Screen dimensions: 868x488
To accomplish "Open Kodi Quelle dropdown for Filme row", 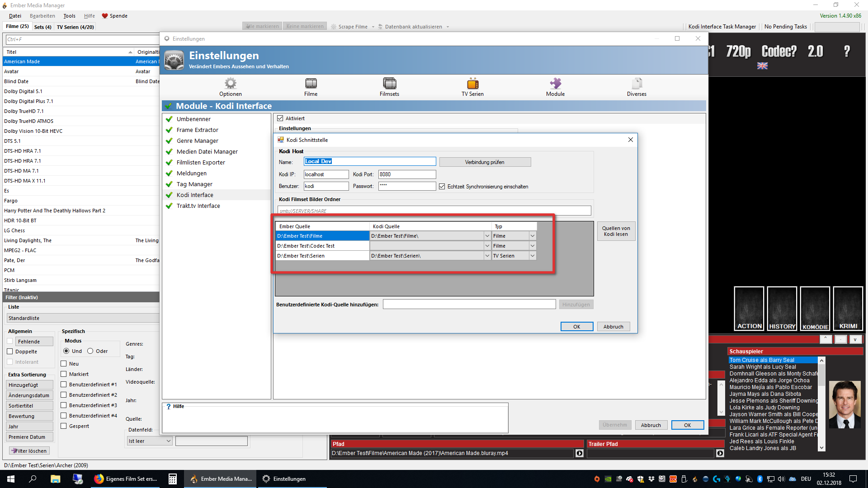I will [487, 236].
